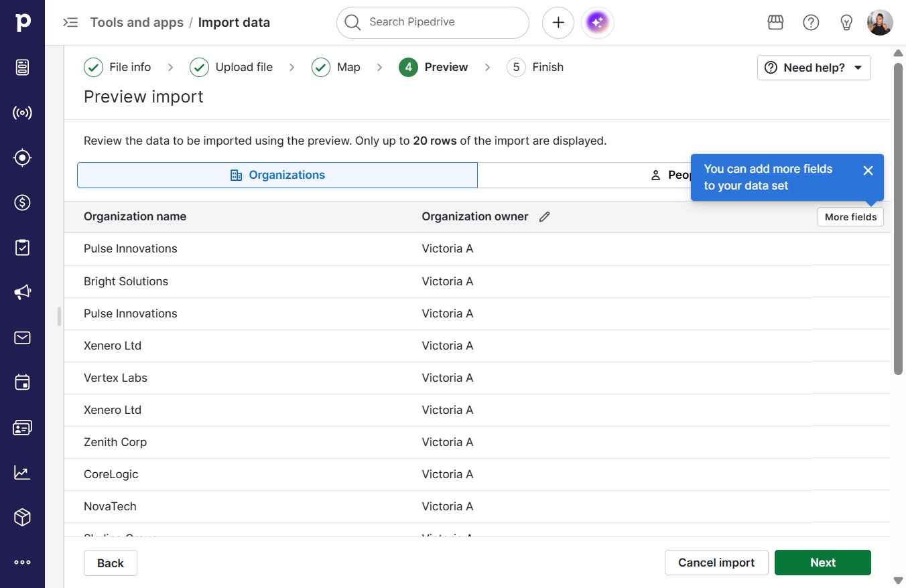Open Products via the box icon
906x588 pixels.
click(x=23, y=517)
